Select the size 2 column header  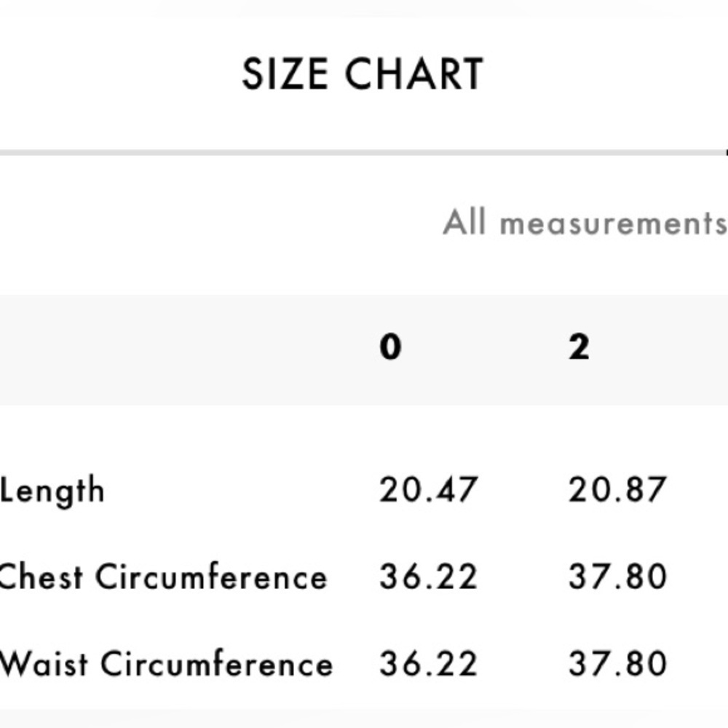pyautogui.click(x=579, y=347)
